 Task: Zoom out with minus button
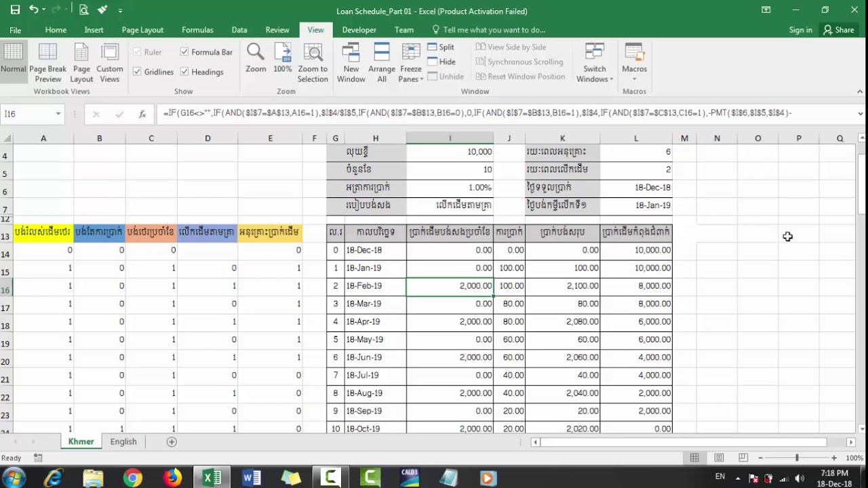click(761, 458)
